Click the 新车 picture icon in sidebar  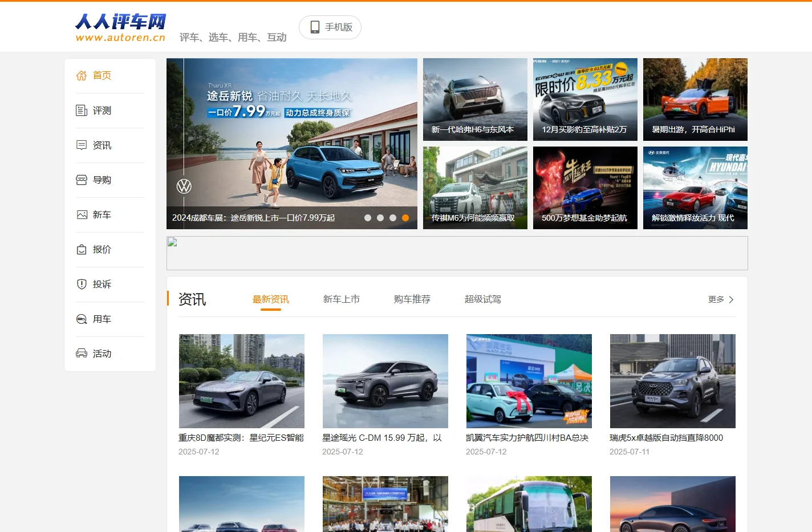[82, 214]
